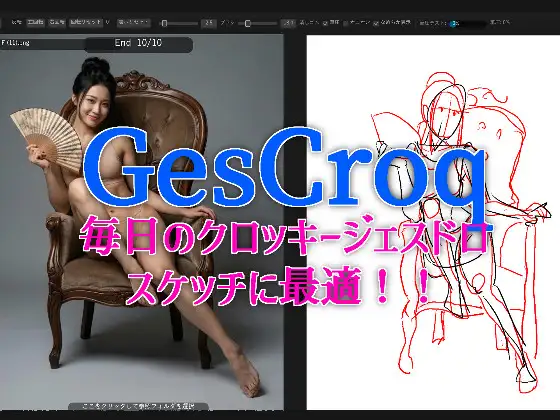
Task: Click the second toolbar slider handle
Action: pyautogui.click(x=248, y=24)
